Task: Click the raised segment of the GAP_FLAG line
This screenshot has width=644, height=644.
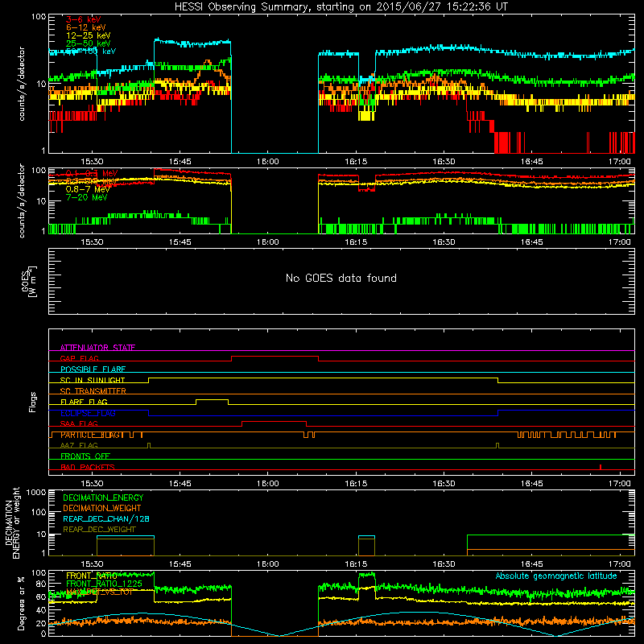Action: pos(275,357)
